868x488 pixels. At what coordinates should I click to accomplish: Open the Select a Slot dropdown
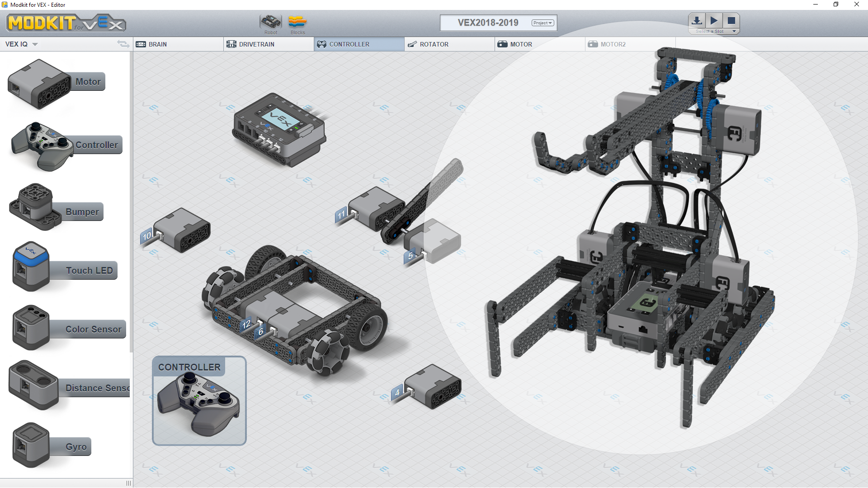pos(713,31)
